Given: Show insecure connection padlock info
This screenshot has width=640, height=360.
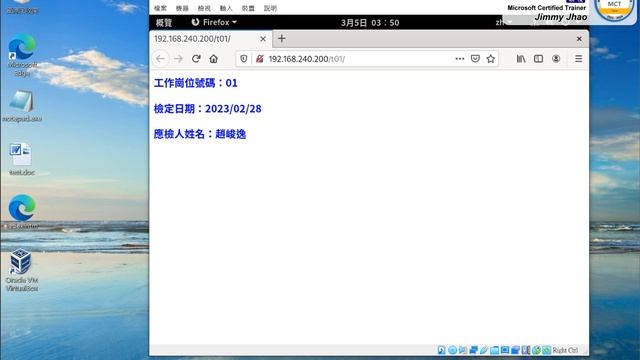Looking at the screenshot, I should (260, 59).
